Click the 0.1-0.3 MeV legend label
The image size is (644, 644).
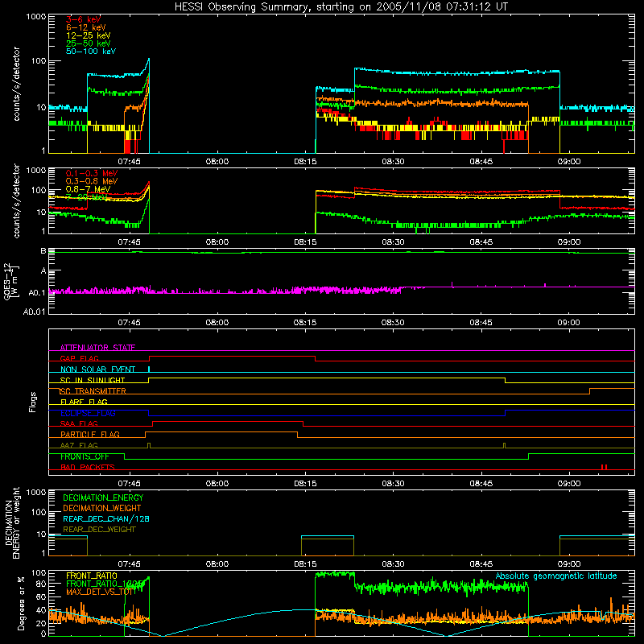pos(92,173)
